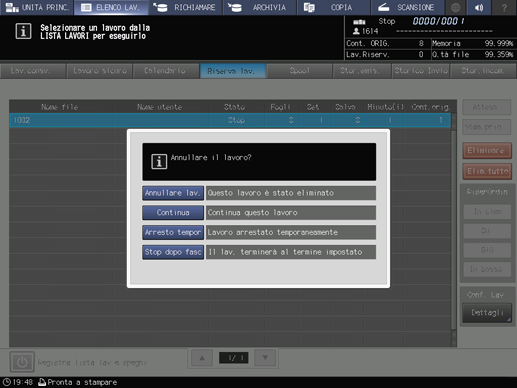Click the 1/1 page indicator
This screenshot has width=517, height=388.
pyautogui.click(x=233, y=358)
